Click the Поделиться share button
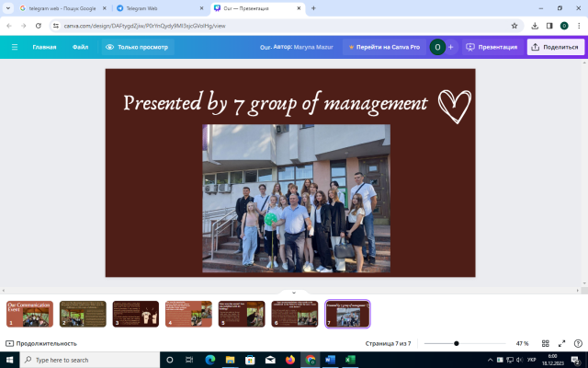This screenshot has width=588, height=368. (556, 47)
